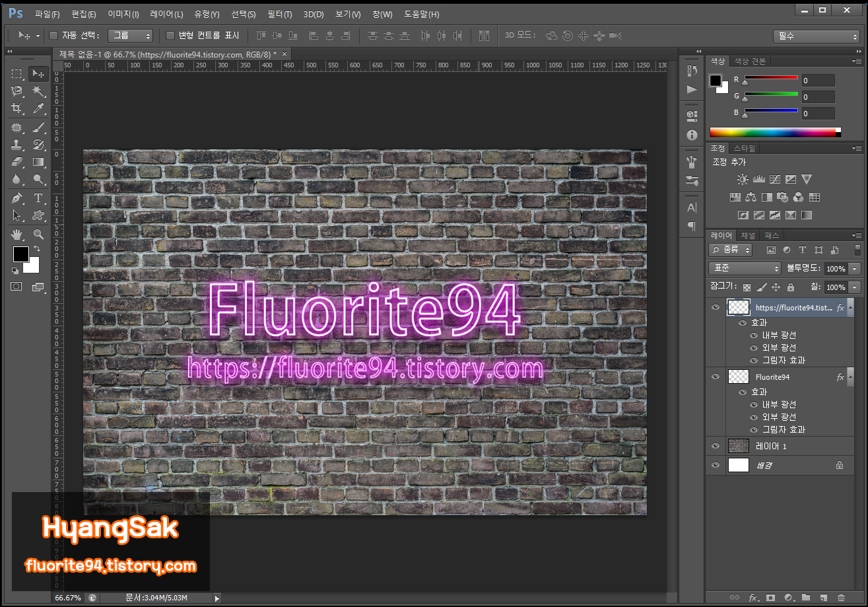Click the toolbox foreground color swatch
Screen dimensions: 868x607
20,254
